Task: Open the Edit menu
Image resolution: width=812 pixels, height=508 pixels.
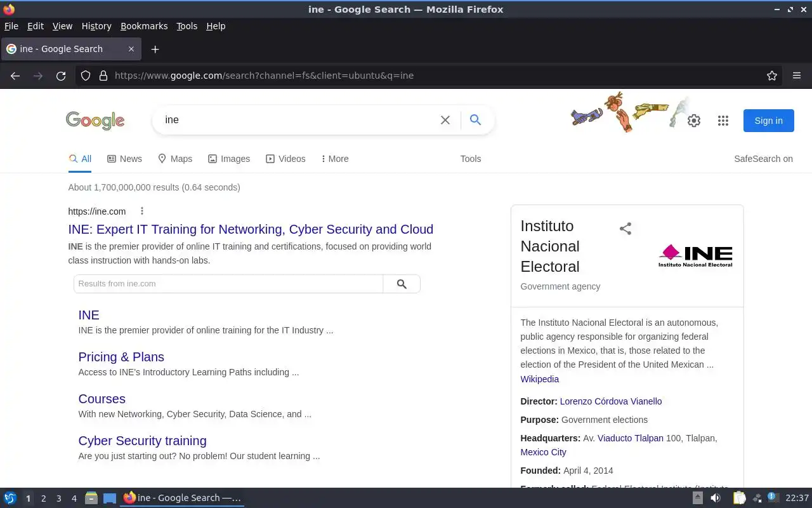Action: coord(36,26)
